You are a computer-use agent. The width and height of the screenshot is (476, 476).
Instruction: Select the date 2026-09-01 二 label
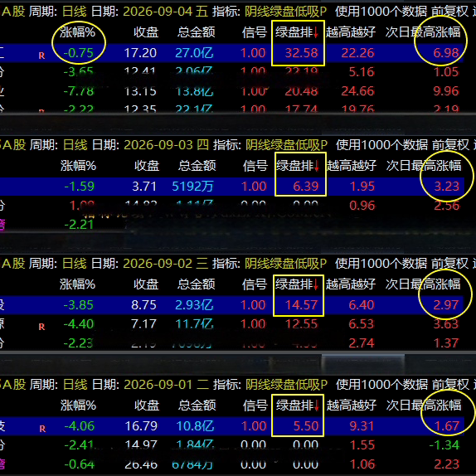coord(167,385)
